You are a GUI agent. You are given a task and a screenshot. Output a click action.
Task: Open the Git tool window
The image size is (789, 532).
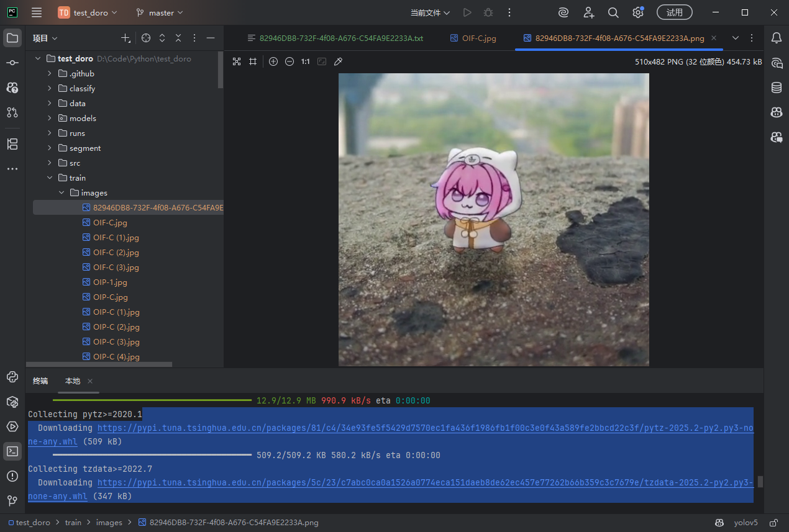[x=12, y=501]
